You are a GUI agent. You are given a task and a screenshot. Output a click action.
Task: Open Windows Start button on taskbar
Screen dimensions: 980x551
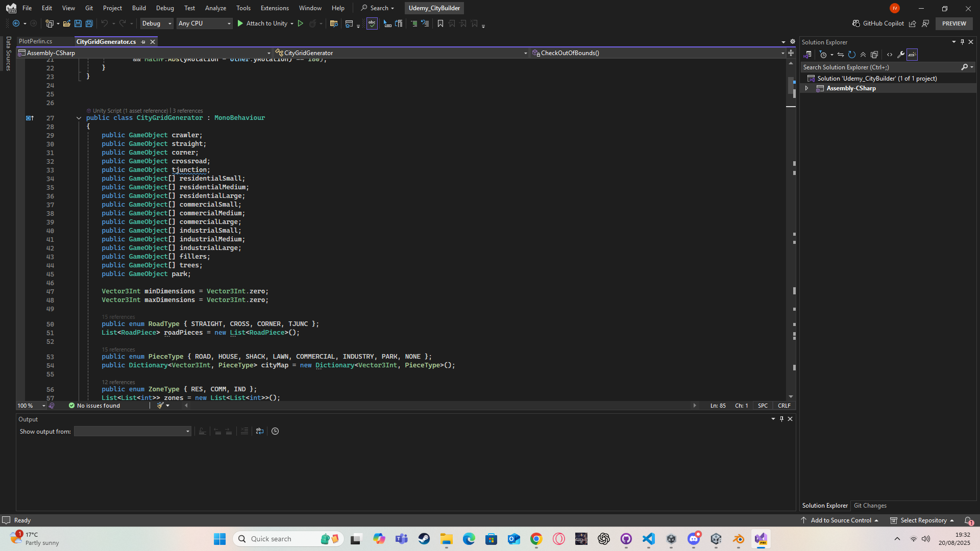(x=219, y=539)
